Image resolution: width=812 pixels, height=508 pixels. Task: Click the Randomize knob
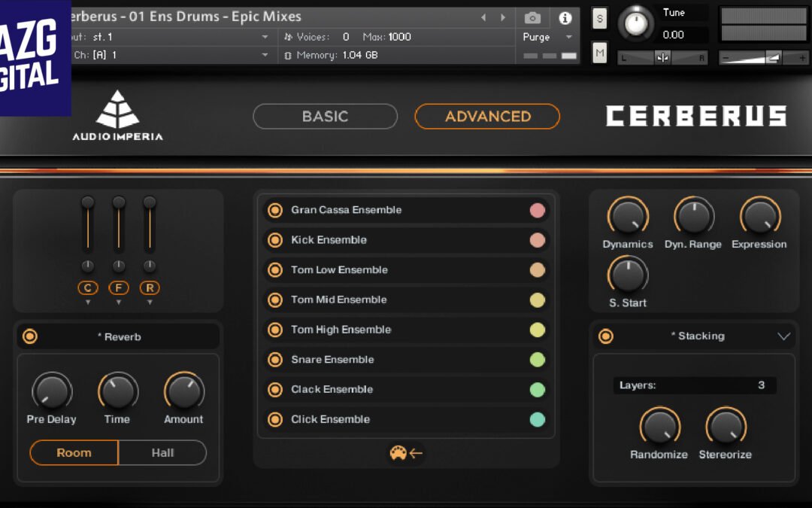660,427
